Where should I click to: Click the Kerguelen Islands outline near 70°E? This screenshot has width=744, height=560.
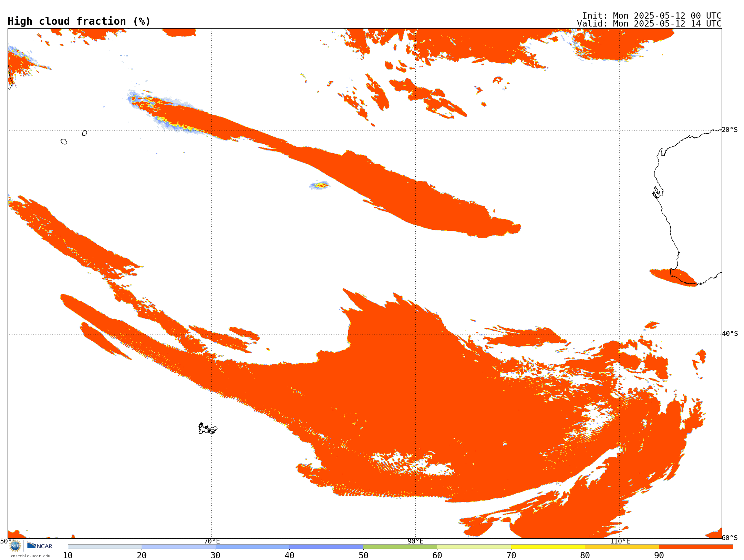(x=208, y=428)
